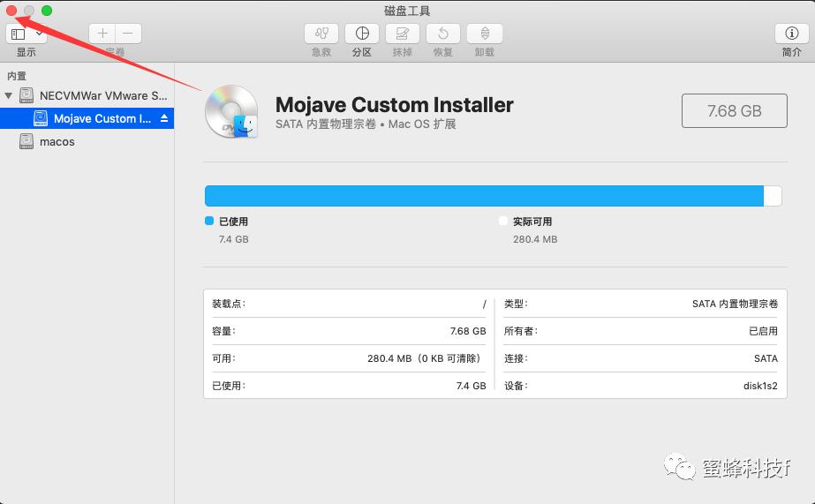Open the 显示 view dropdown chevron
The height and width of the screenshot is (504, 815).
point(39,34)
